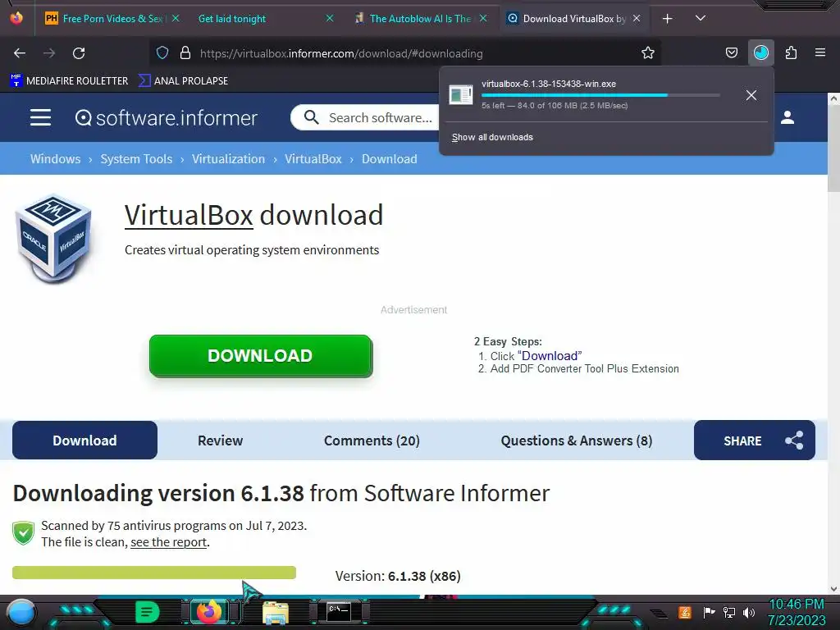Open the Pocket save icon
Image resolution: width=840 pixels, height=630 pixels.
point(731,52)
